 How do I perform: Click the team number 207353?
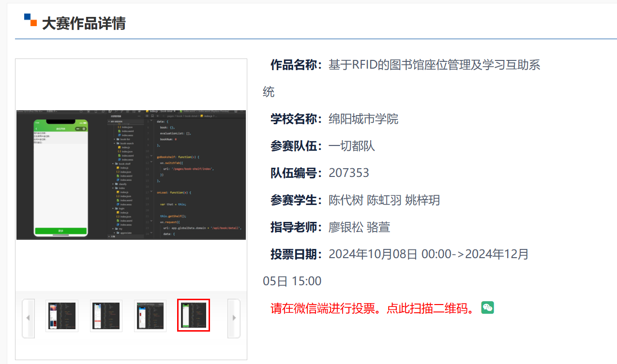click(x=348, y=173)
